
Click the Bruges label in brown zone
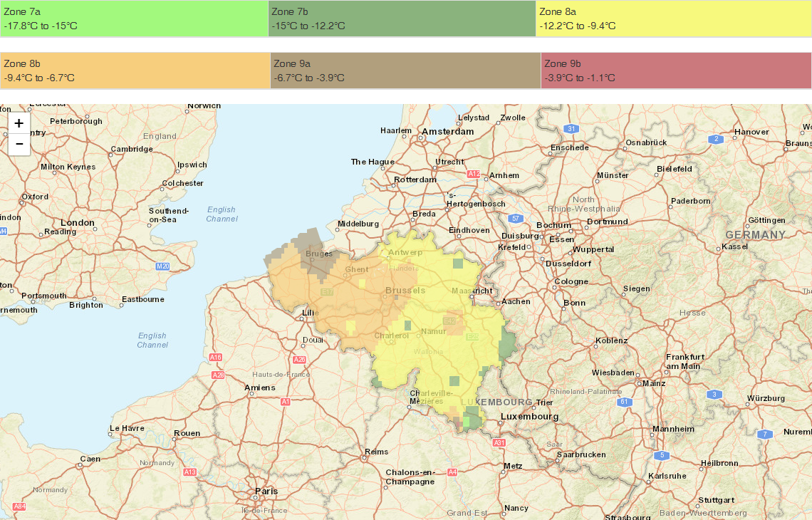319,254
